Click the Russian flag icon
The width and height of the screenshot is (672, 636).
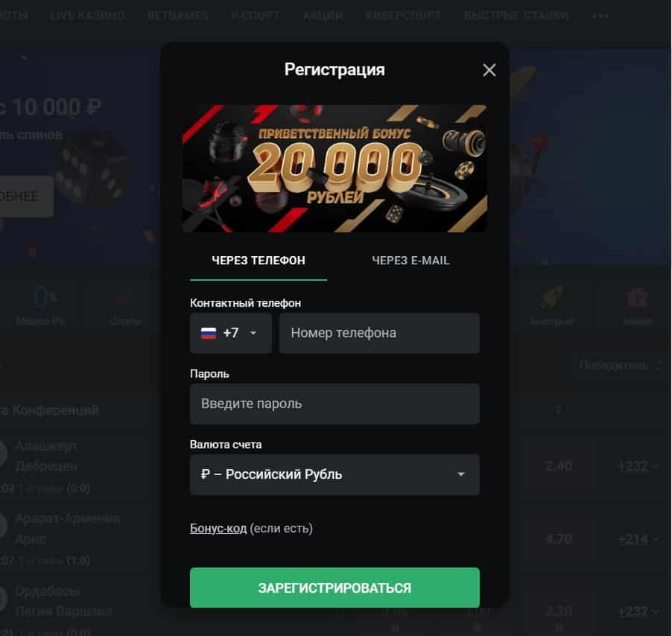coord(209,333)
